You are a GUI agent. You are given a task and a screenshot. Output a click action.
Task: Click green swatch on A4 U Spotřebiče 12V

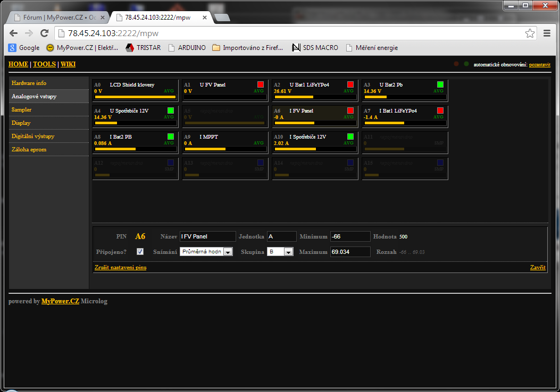[171, 110]
